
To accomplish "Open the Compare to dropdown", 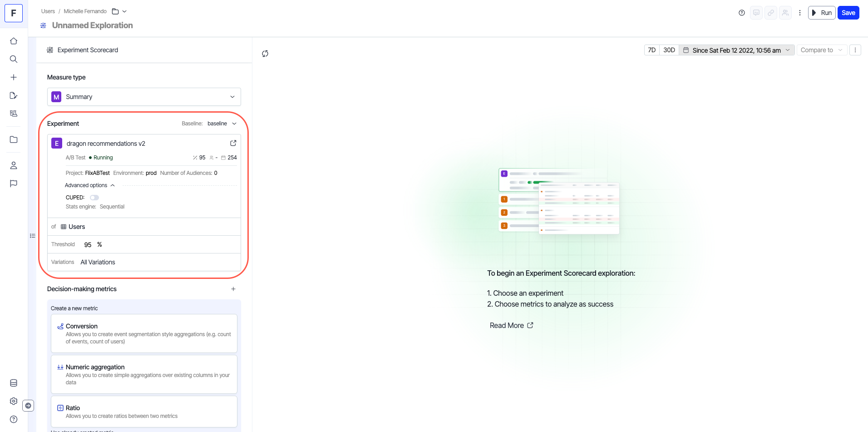I will point(821,50).
